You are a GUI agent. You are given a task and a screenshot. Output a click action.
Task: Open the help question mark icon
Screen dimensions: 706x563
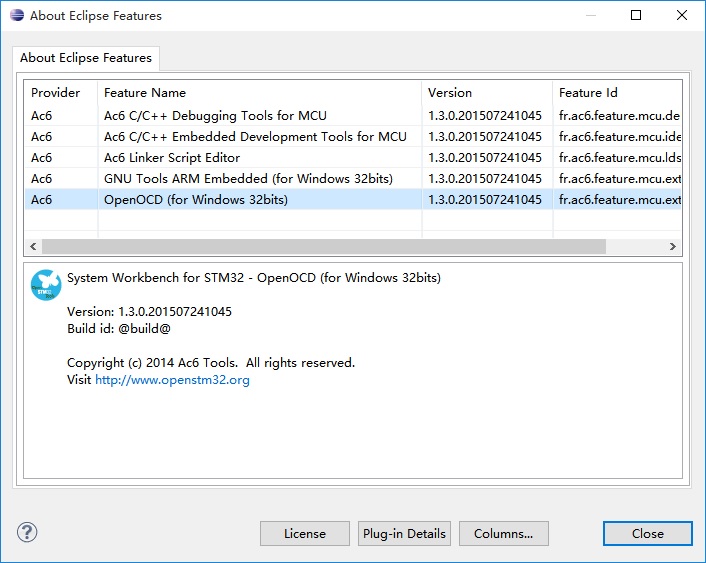pos(27,532)
